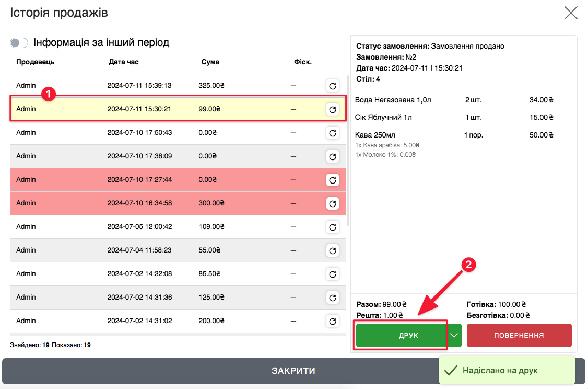This screenshot has height=389, width=588.
Task: Expand the print options dropdown arrow
Action: click(x=455, y=335)
